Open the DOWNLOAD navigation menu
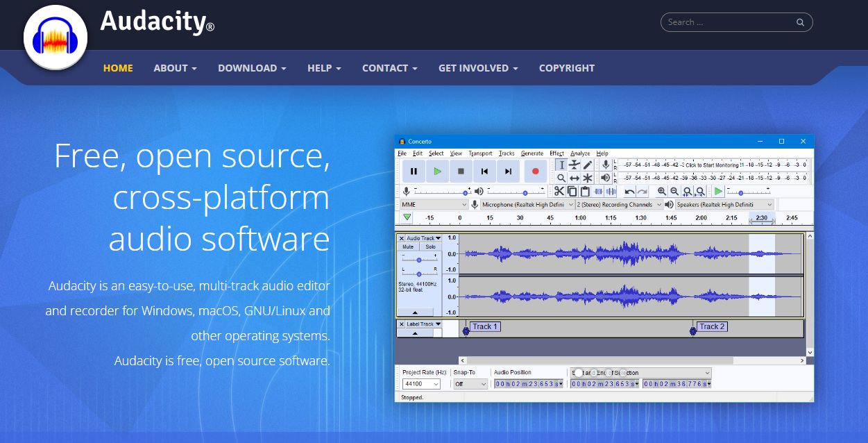 point(252,68)
